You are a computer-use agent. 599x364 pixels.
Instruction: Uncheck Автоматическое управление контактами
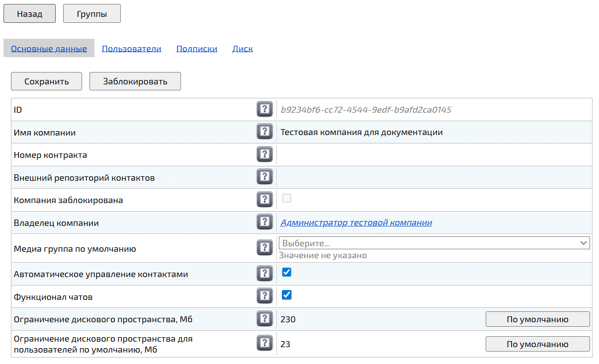(x=287, y=272)
